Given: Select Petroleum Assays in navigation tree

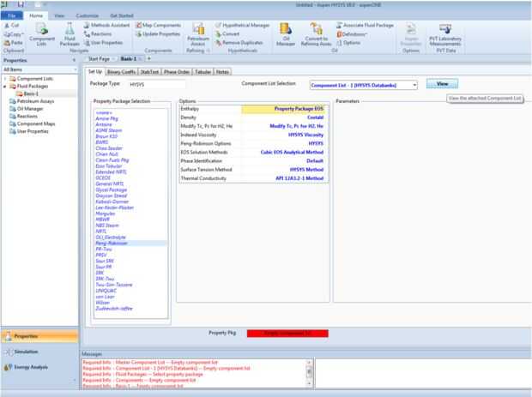Looking at the screenshot, I should coord(36,101).
